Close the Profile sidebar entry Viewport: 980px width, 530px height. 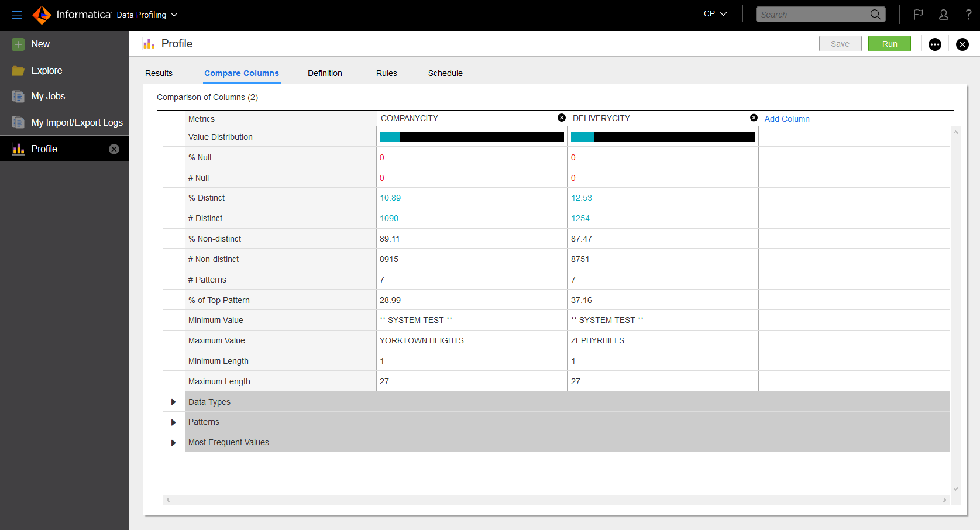[x=114, y=149]
